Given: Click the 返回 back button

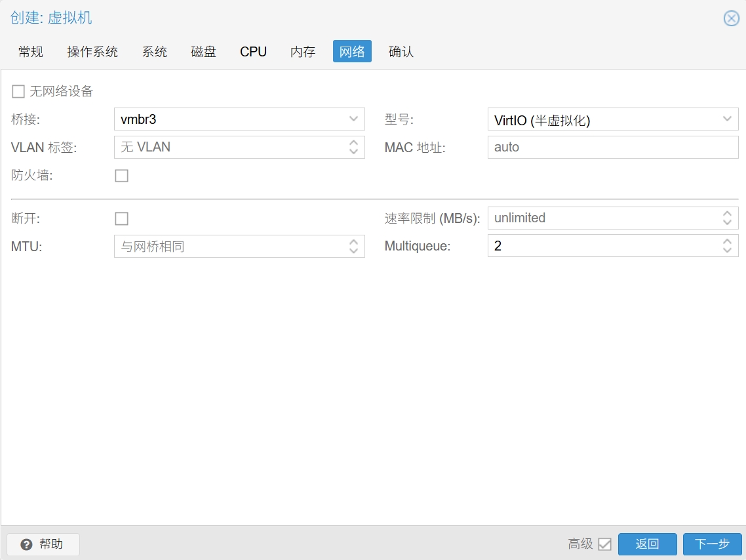Looking at the screenshot, I should [x=647, y=544].
